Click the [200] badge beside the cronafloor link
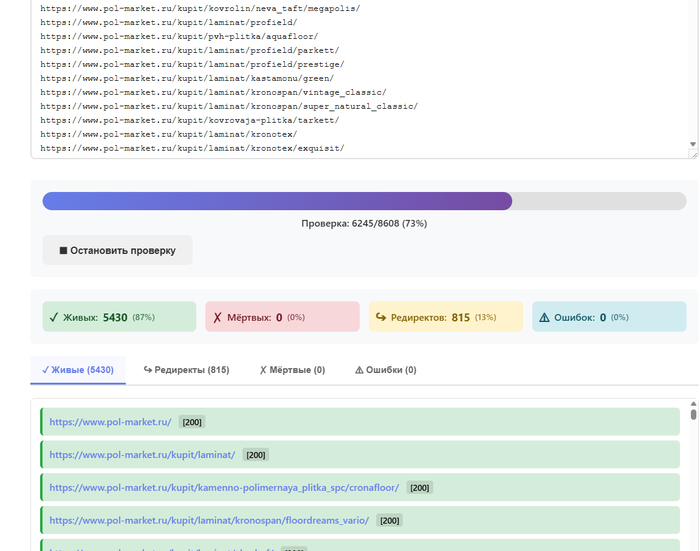The image size is (700, 551). coord(420,488)
